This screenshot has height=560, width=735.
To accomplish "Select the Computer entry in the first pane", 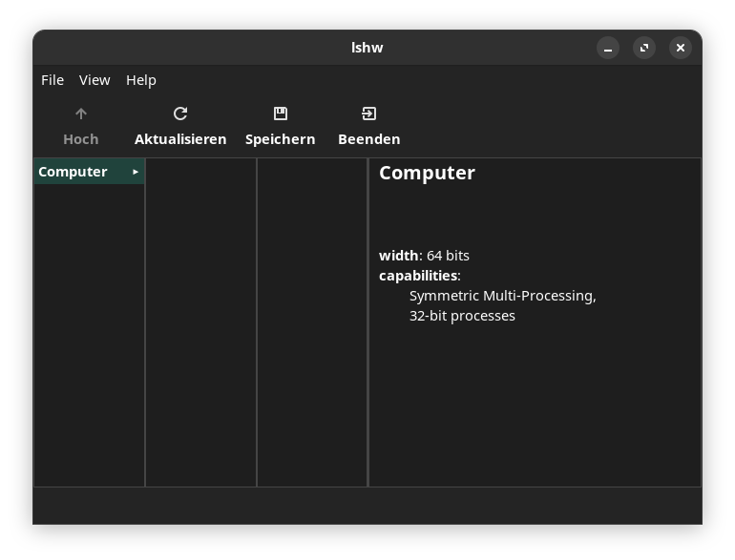I will pyautogui.click(x=73, y=172).
